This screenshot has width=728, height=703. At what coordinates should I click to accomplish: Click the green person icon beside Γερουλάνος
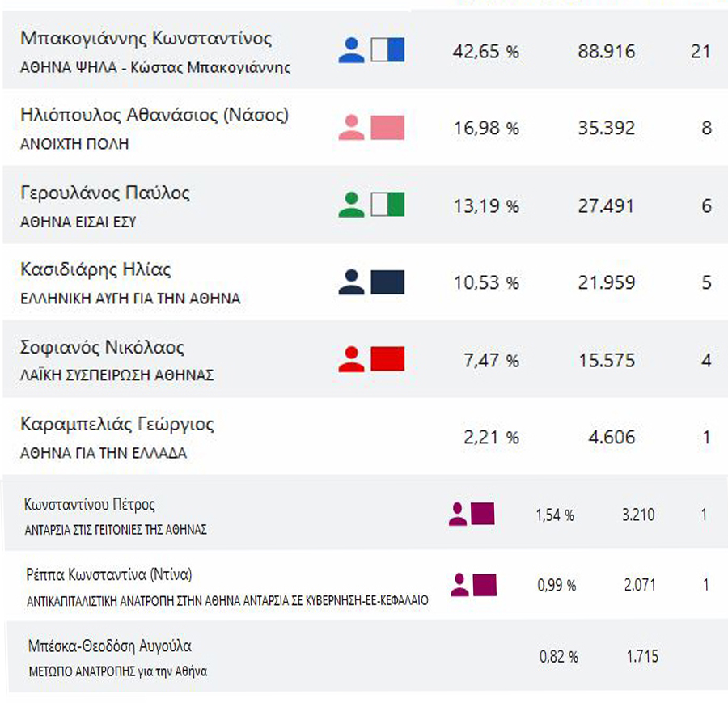tap(351, 205)
